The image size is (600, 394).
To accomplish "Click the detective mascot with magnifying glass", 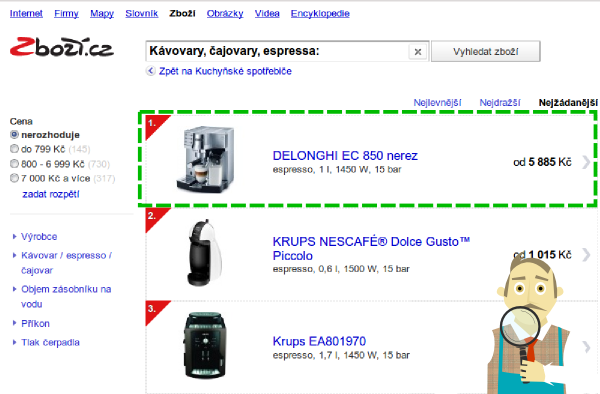I will click(529, 326).
